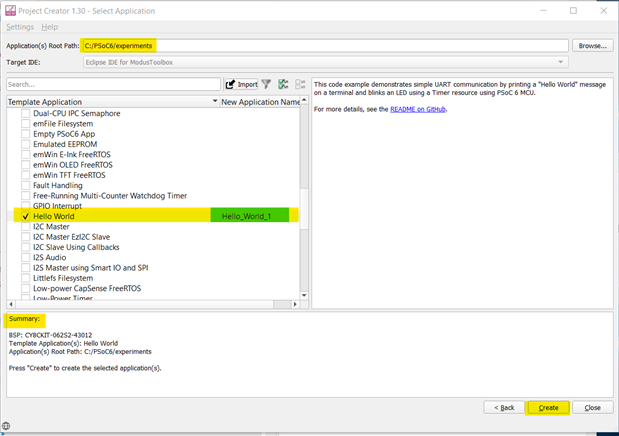This screenshot has width=619, height=436.
Task: Open the Settings menu
Action: coord(20,27)
